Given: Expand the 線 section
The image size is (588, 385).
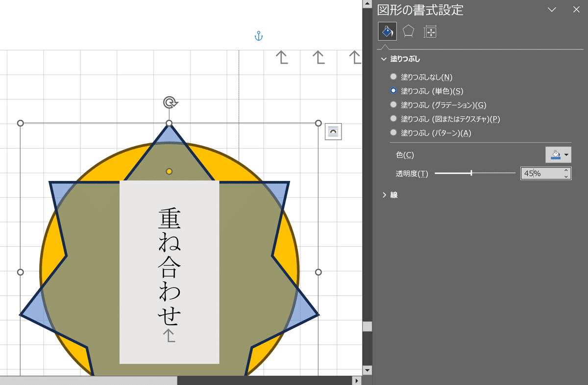Looking at the screenshot, I should tap(384, 195).
